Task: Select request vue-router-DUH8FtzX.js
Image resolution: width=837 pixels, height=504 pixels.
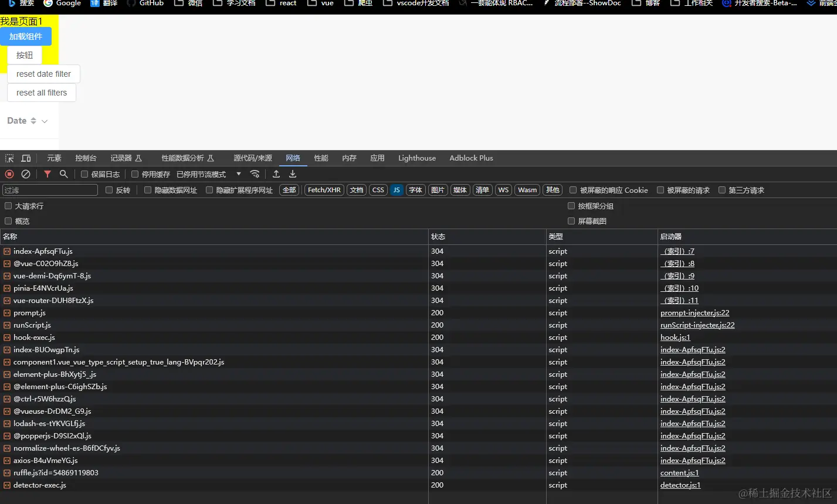Action: 53,301
